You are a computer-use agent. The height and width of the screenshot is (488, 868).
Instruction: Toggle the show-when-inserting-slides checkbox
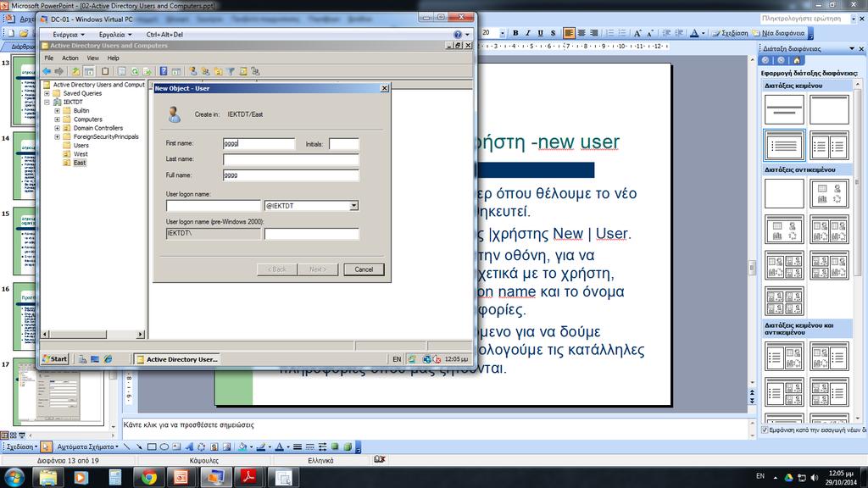point(765,430)
